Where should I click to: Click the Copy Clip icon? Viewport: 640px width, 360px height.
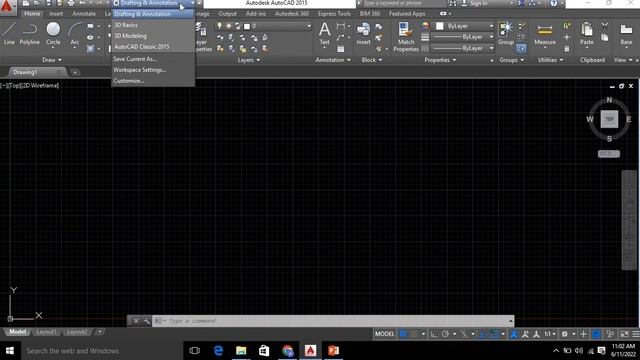coord(604,37)
